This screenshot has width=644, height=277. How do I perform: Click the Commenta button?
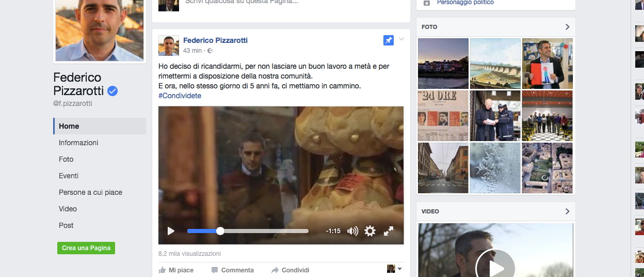pyautogui.click(x=233, y=270)
